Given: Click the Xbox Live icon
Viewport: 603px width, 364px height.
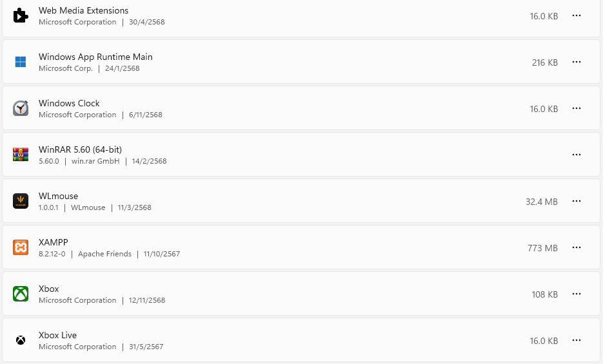Looking at the screenshot, I should tap(21, 340).
